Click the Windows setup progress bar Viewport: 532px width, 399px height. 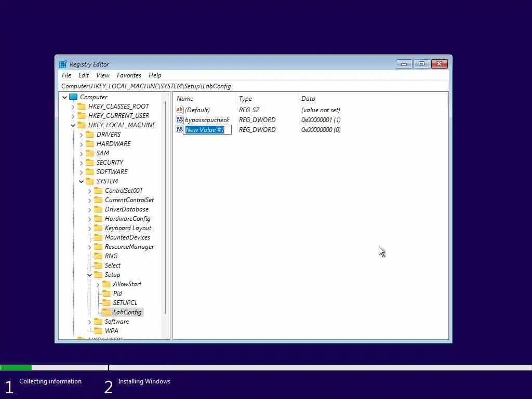(x=266, y=367)
